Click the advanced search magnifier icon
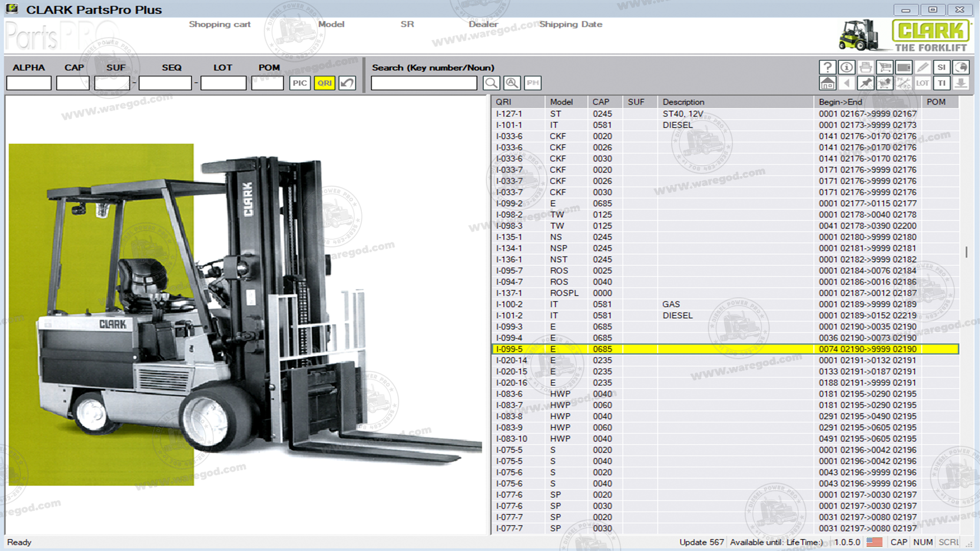The width and height of the screenshot is (980, 551). 512,83
